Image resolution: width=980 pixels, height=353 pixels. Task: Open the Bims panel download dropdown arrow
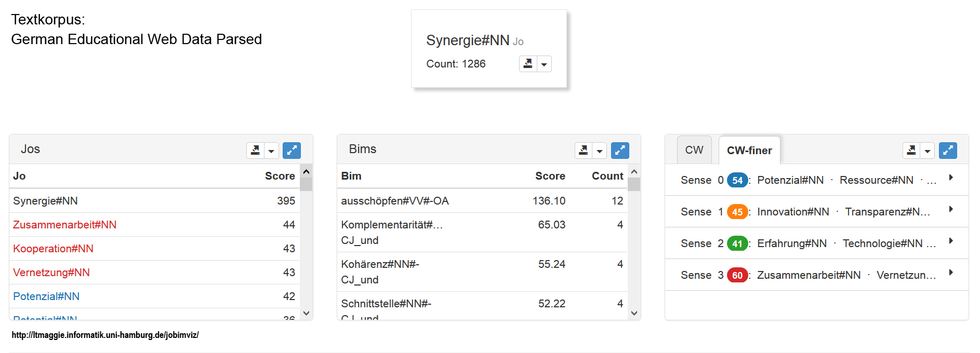(600, 151)
